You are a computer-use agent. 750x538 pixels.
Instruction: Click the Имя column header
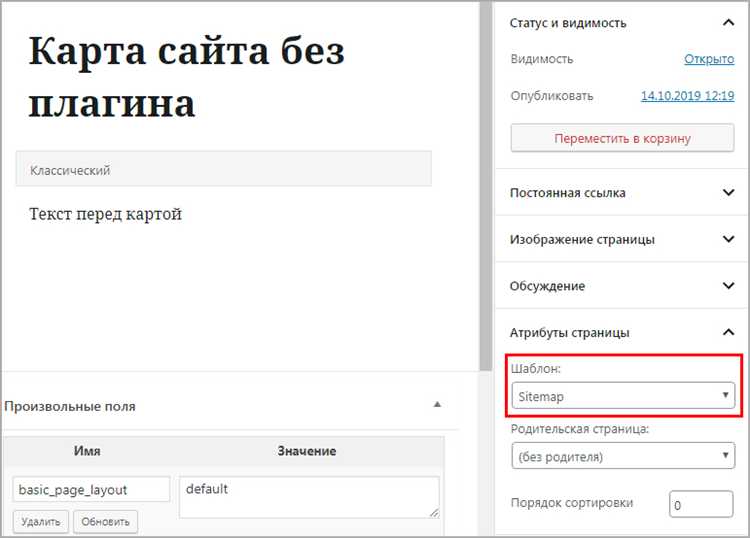click(87, 451)
